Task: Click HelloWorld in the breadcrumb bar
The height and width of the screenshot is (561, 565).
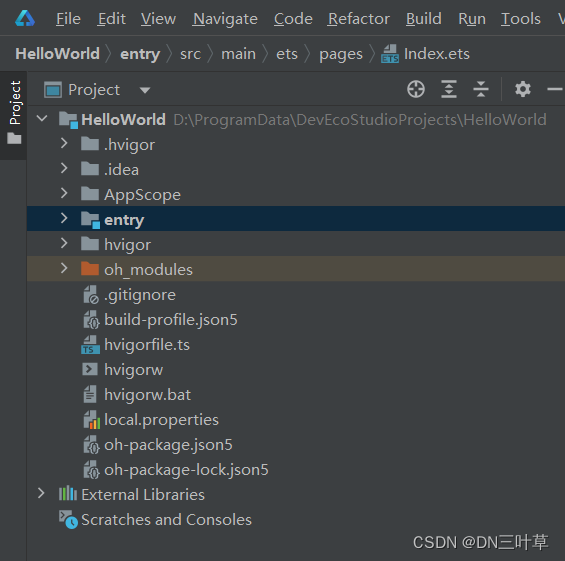Action: pyautogui.click(x=57, y=54)
